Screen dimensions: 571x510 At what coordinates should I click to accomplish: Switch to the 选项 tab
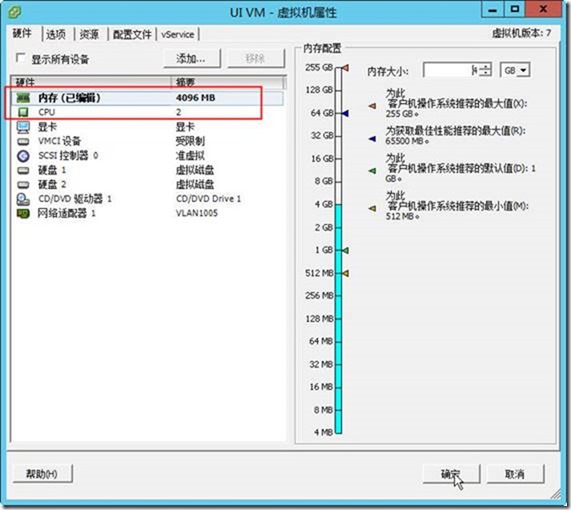(x=56, y=34)
